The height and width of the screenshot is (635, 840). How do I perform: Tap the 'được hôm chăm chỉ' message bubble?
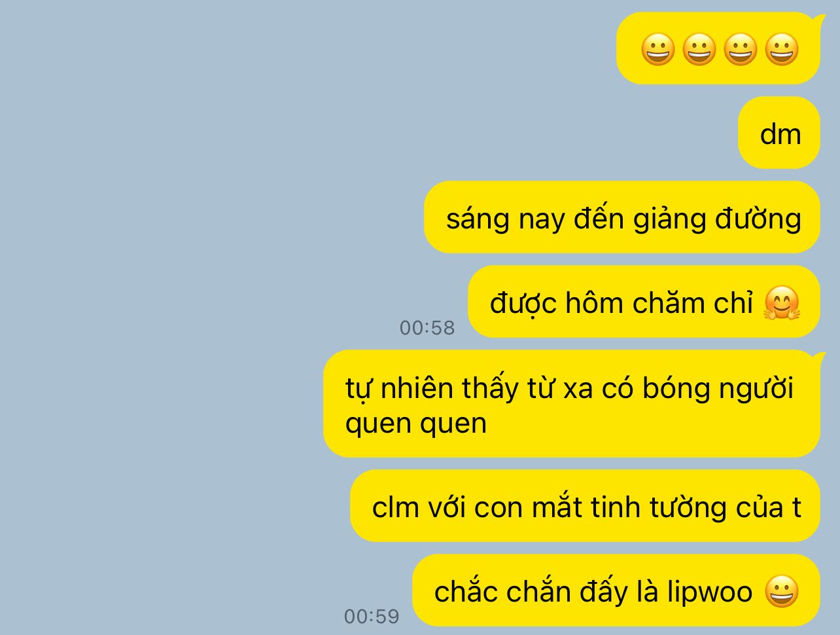tap(644, 302)
